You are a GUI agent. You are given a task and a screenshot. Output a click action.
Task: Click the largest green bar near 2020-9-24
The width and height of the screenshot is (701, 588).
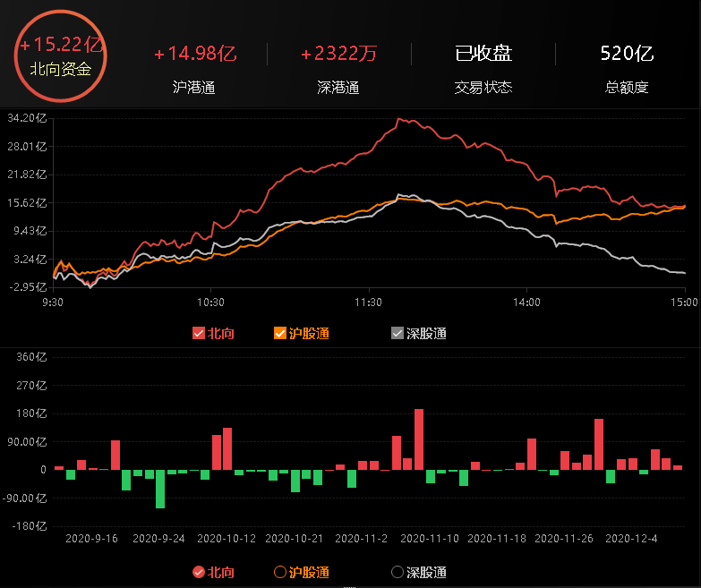(x=160, y=489)
